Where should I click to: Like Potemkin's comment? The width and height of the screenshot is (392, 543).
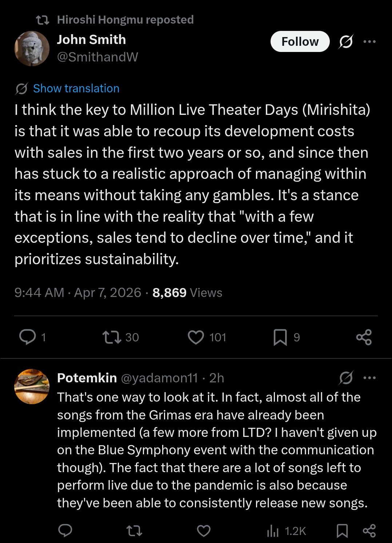pyautogui.click(x=204, y=531)
